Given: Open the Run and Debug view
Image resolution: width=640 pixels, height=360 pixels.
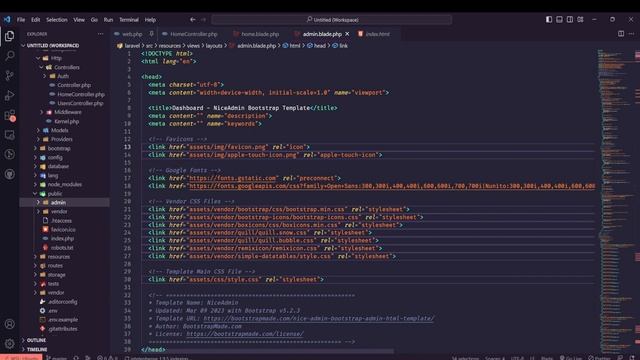Looking at the screenshot, I should click(9, 96).
